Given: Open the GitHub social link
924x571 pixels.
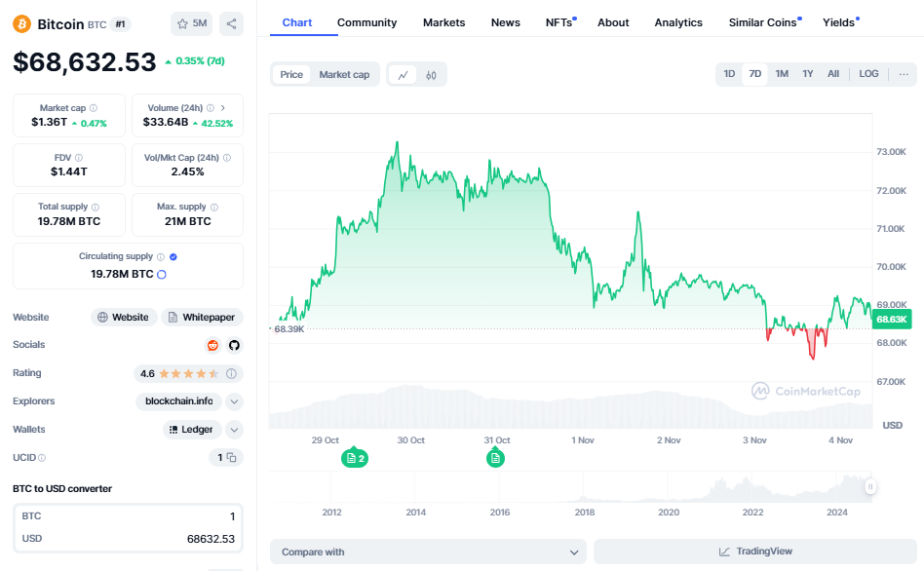Looking at the screenshot, I should 235,345.
